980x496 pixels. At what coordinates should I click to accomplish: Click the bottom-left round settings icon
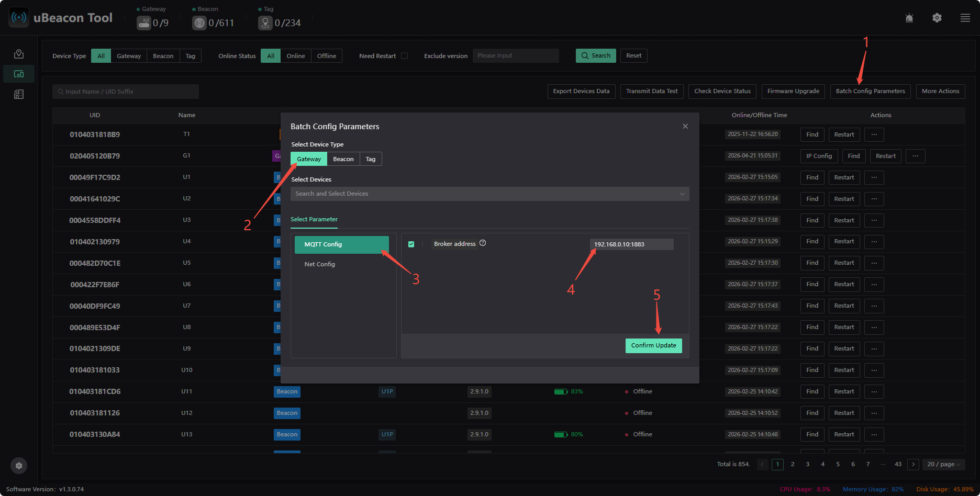tap(19, 466)
